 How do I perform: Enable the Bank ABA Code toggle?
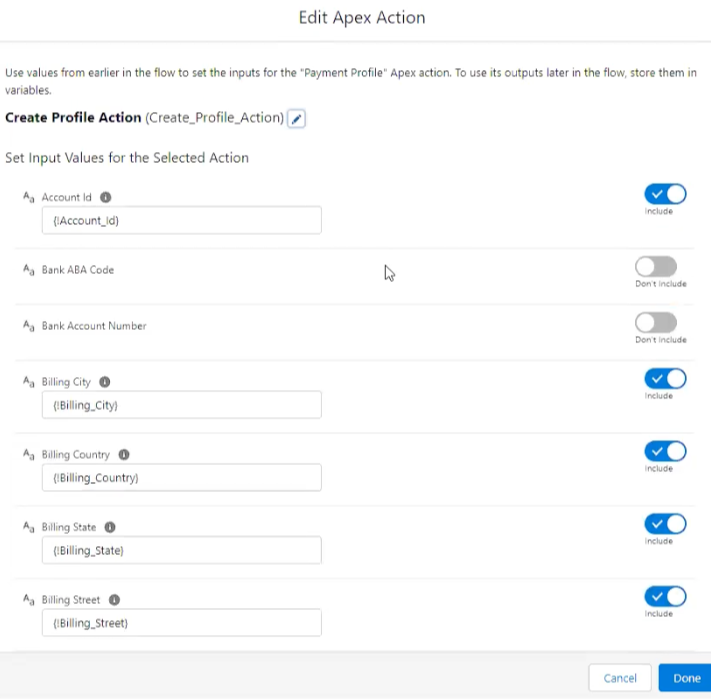coord(656,266)
